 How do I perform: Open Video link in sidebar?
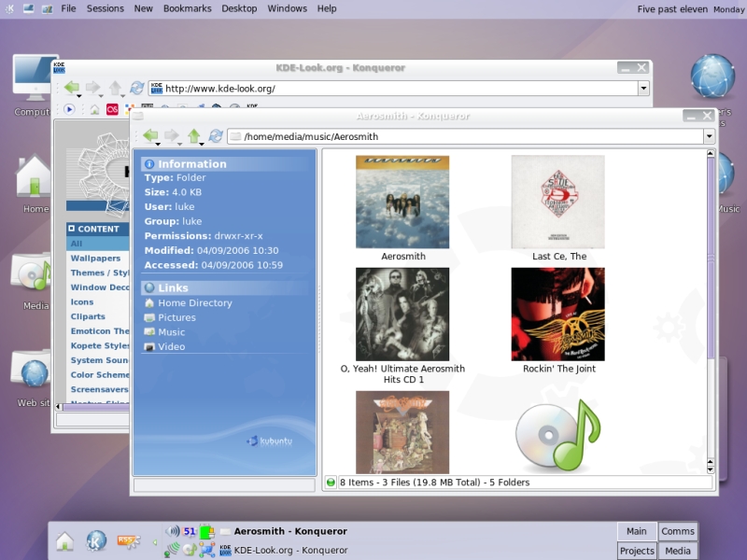point(172,346)
